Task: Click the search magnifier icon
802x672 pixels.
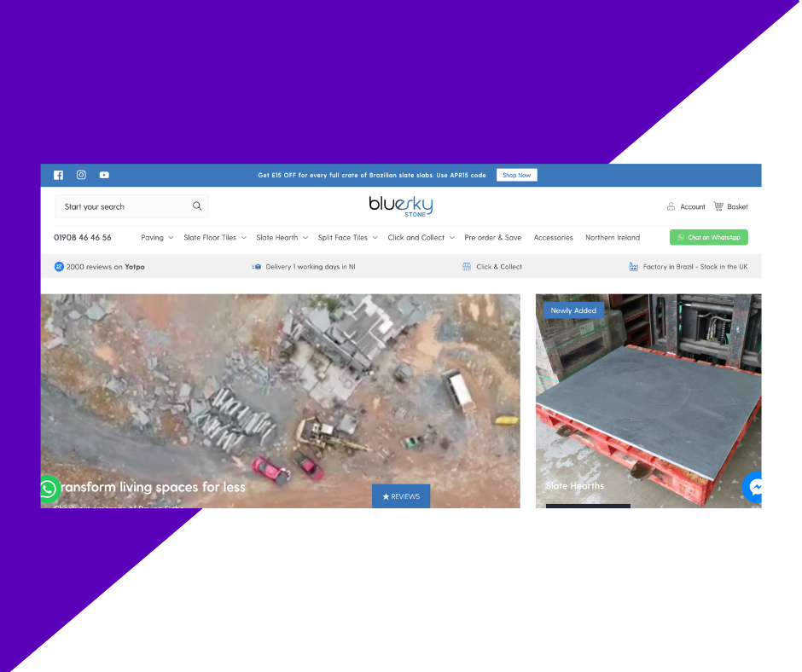Action: coord(197,206)
